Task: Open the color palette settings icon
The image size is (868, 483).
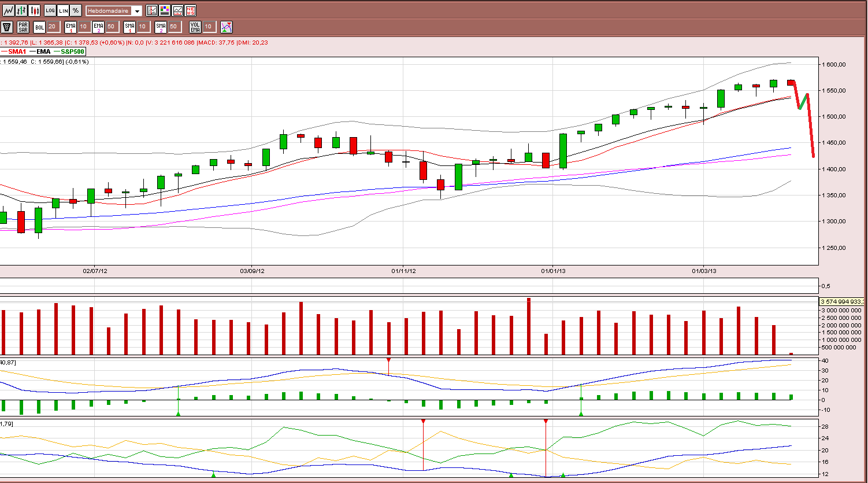Action: pos(165,10)
